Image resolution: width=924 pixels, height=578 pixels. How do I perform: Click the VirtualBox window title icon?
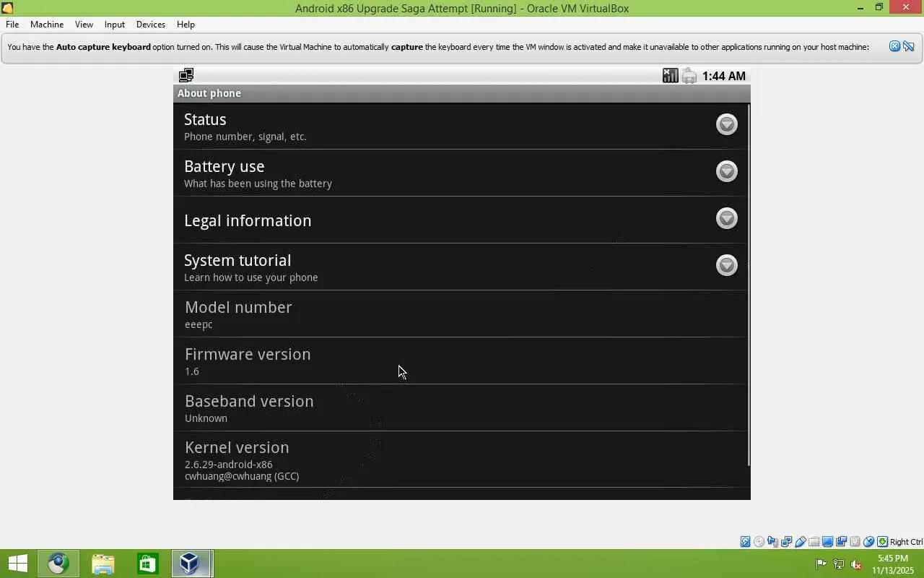[x=7, y=8]
